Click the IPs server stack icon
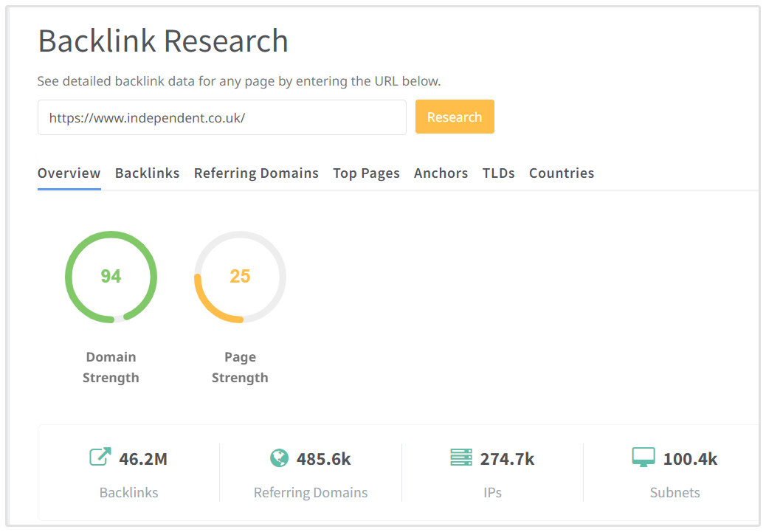Screen dimensions: 766x532 460,458
